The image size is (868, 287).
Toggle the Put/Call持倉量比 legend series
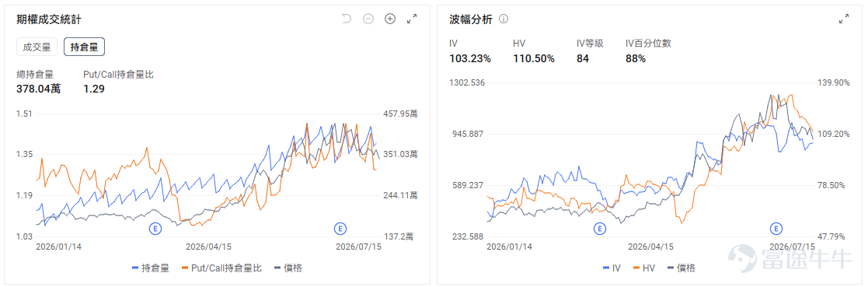tap(221, 268)
